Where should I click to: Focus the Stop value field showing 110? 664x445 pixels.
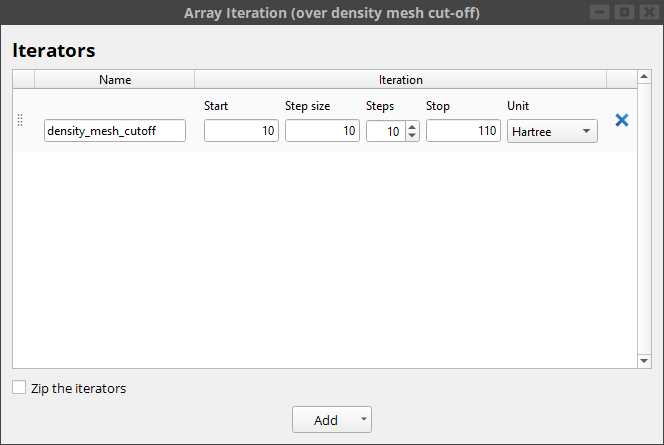463,130
